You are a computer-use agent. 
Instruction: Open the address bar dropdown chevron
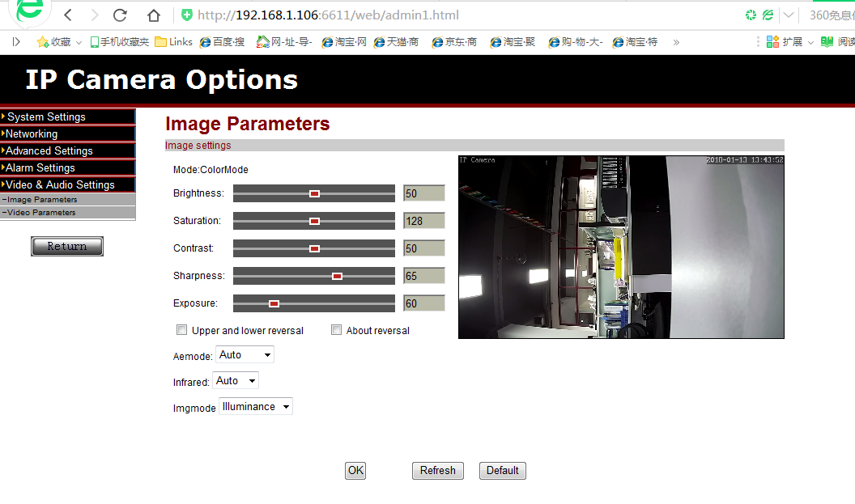point(789,15)
